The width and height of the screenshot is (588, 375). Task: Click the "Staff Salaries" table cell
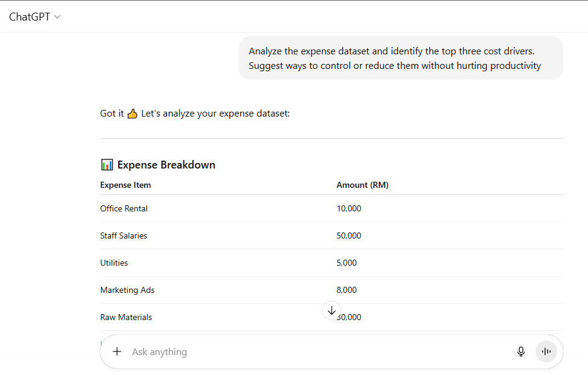[124, 236]
